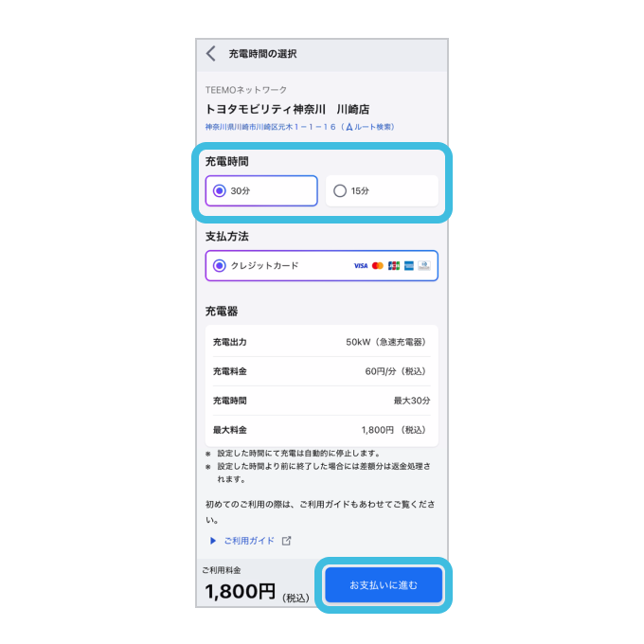Select the 30分 charging time radio button
The width and height of the screenshot is (644, 644).
click(x=261, y=190)
